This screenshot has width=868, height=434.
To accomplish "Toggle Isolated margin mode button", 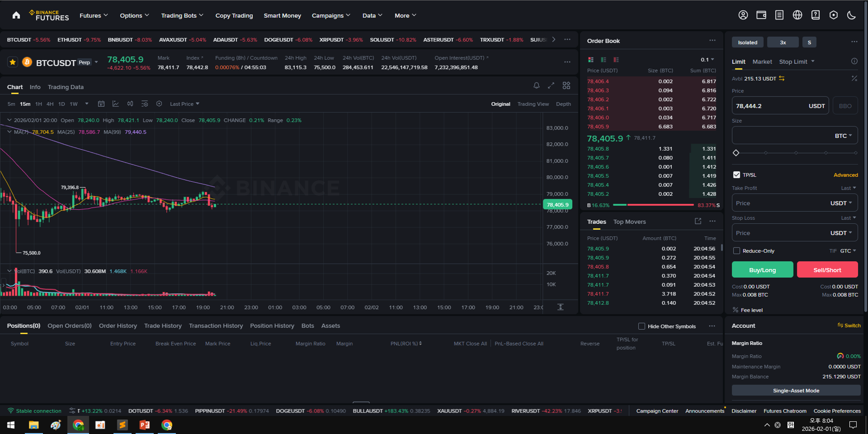I will coord(747,42).
